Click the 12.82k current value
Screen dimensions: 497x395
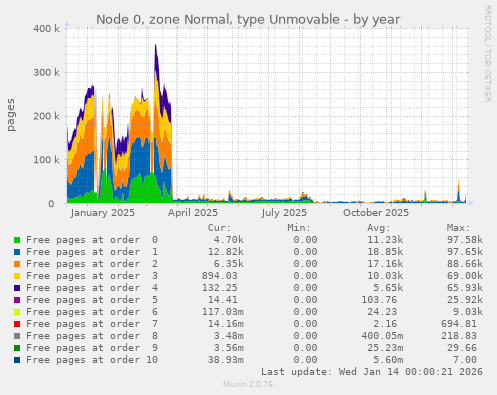pos(226,252)
